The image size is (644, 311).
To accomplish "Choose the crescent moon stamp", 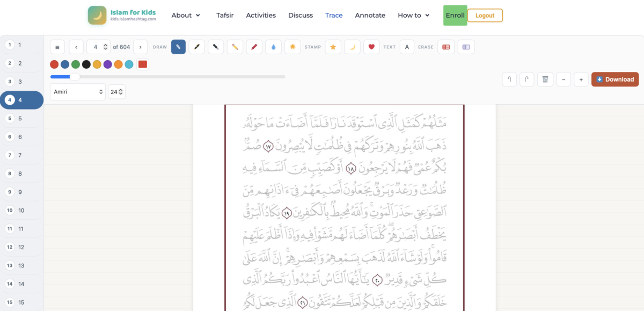I will click(x=352, y=47).
